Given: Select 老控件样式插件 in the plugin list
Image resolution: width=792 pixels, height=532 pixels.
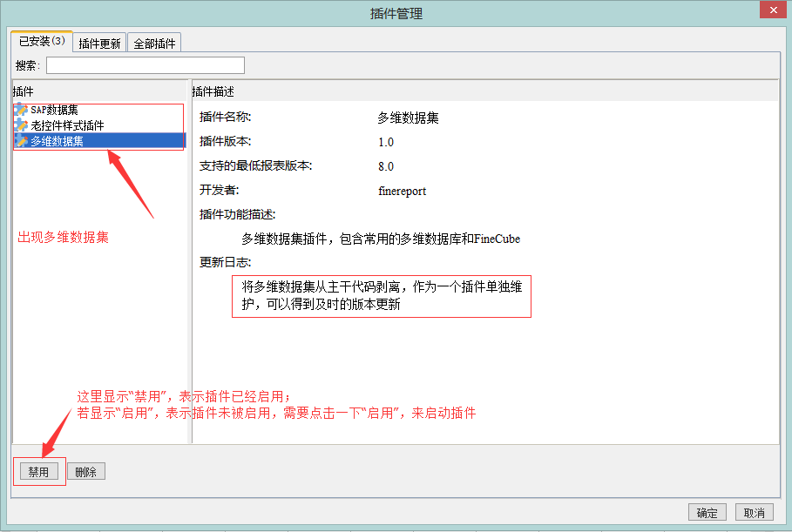Looking at the screenshot, I should 99,125.
